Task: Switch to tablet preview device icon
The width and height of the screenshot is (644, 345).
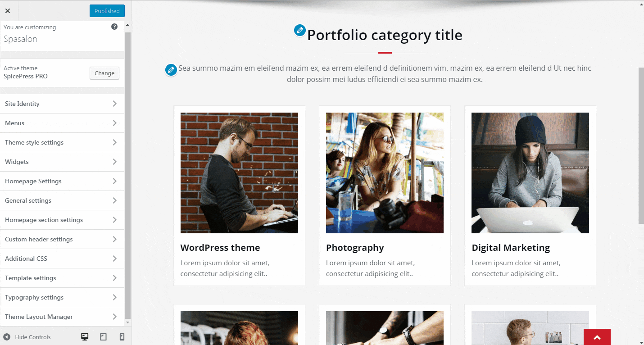Action: click(x=103, y=336)
